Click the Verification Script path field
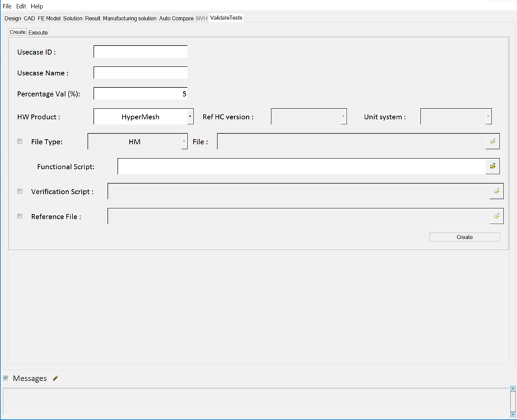 tap(299, 191)
